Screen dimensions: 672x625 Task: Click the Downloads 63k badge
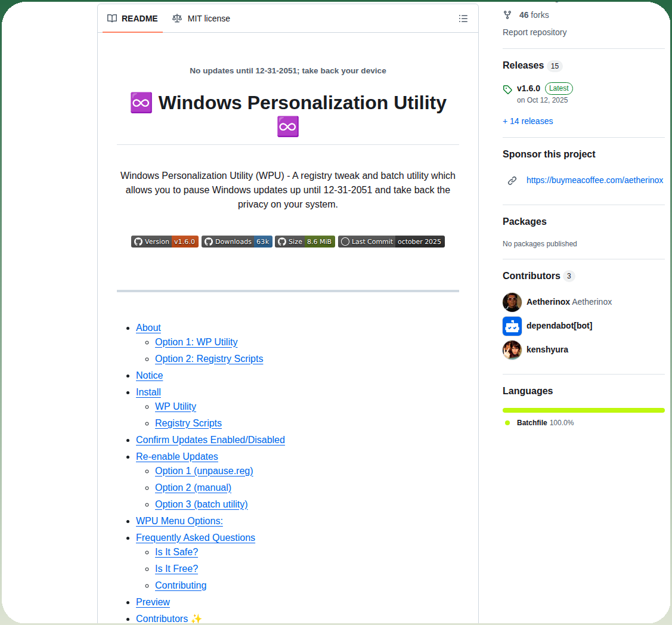point(237,242)
